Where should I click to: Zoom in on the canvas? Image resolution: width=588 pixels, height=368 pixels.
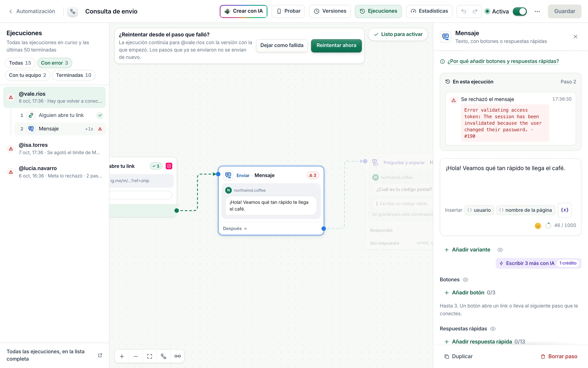coord(122,356)
